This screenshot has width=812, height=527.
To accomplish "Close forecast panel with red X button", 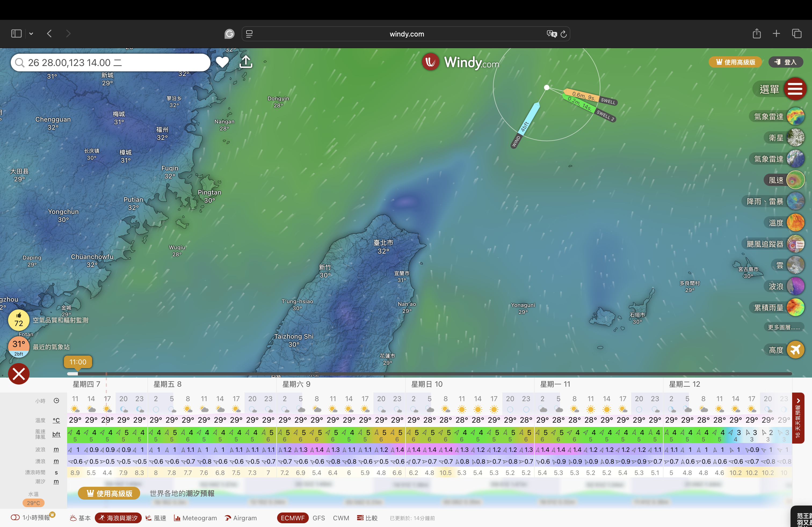I will click(19, 374).
